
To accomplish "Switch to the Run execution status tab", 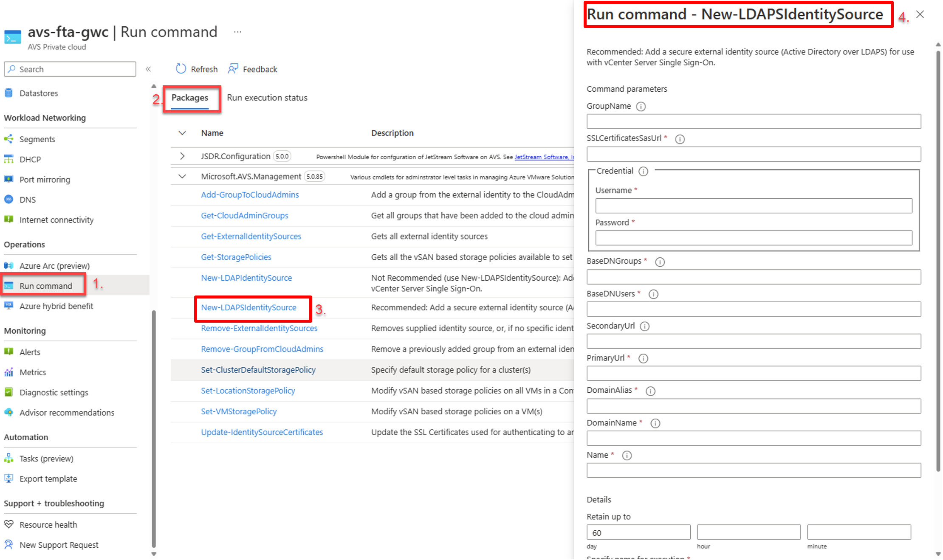I will coord(267,98).
